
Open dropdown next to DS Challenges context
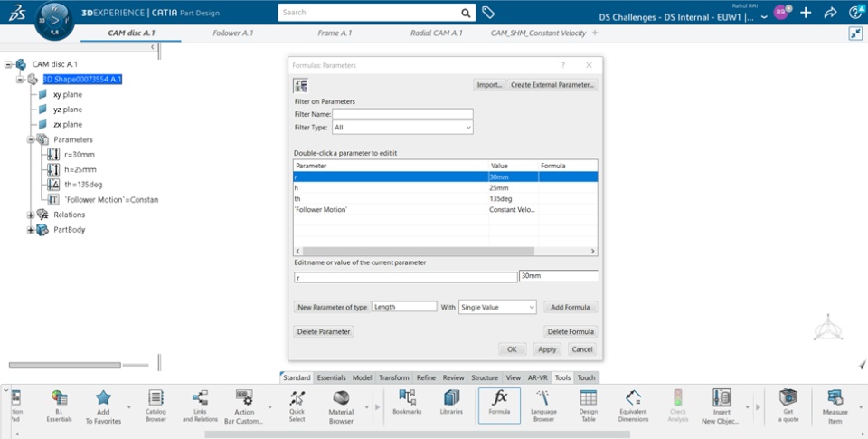764,17
